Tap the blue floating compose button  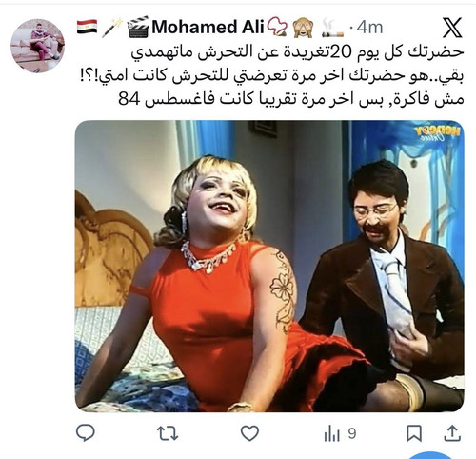(x=429, y=456)
